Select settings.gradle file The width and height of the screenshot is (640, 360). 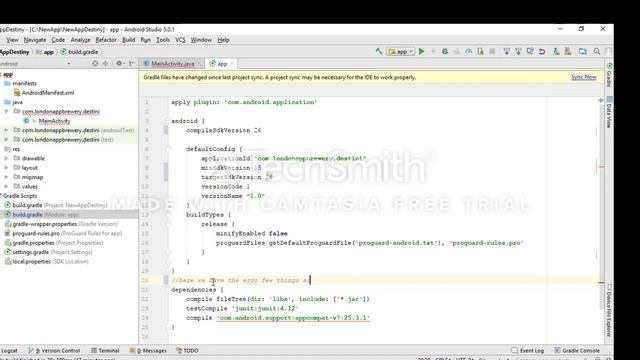(48, 252)
